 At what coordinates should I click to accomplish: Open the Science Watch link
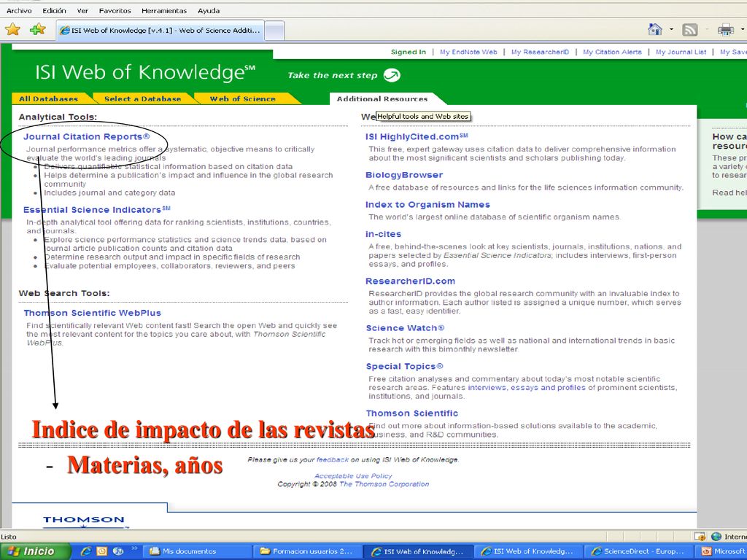405,327
